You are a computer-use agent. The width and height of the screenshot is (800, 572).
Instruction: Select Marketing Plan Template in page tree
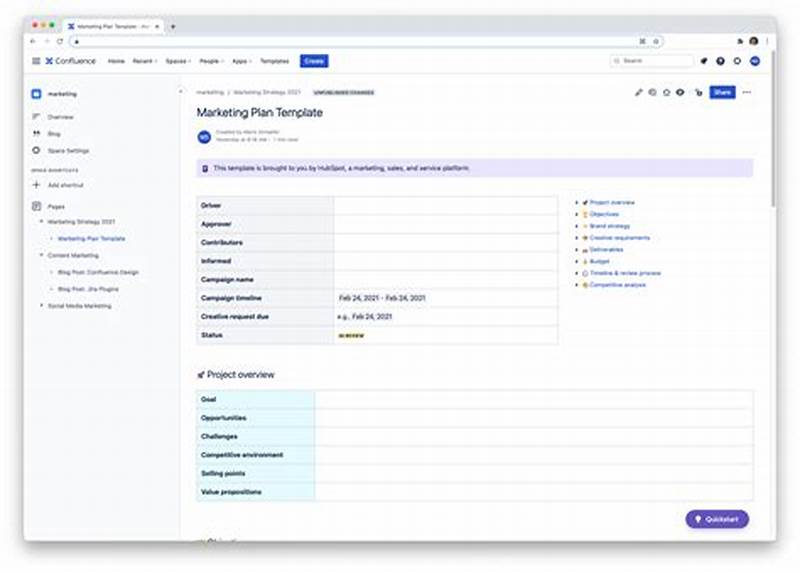pyautogui.click(x=91, y=238)
